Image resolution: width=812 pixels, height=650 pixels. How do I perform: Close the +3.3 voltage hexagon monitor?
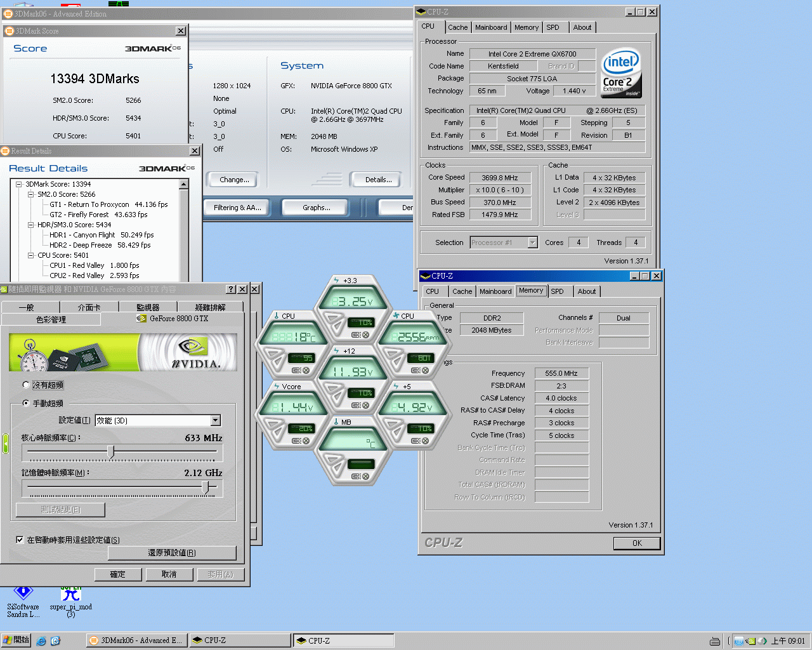365,335
